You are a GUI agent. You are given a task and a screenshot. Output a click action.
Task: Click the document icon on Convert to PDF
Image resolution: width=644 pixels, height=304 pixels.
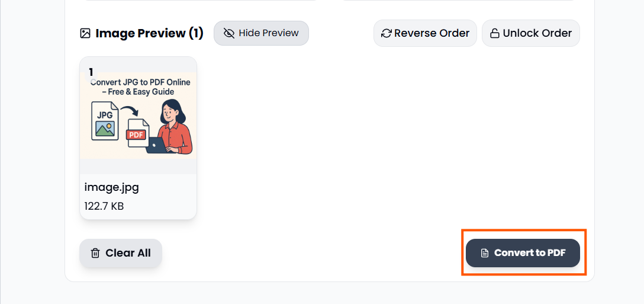click(484, 253)
